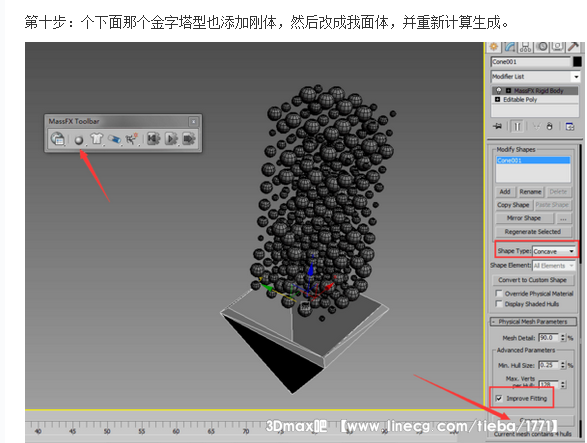The image size is (587, 443).
Task: Click the mCloth shirt icon
Action: tap(97, 139)
